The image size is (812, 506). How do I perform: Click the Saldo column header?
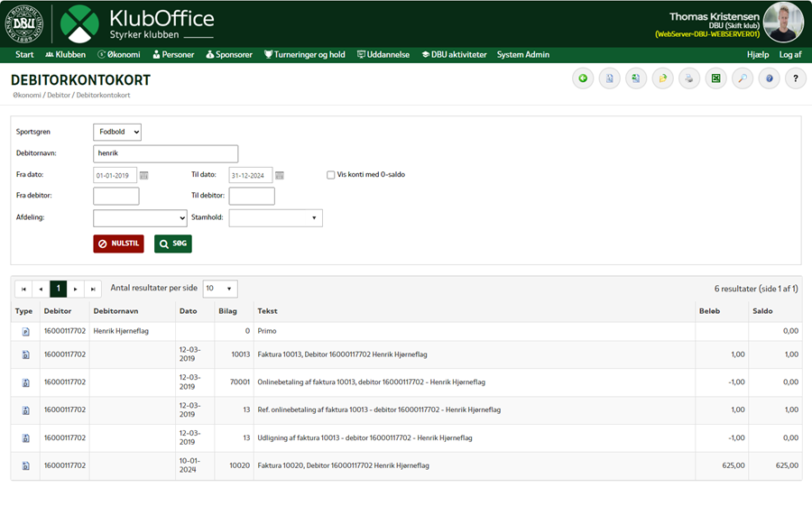coord(762,311)
